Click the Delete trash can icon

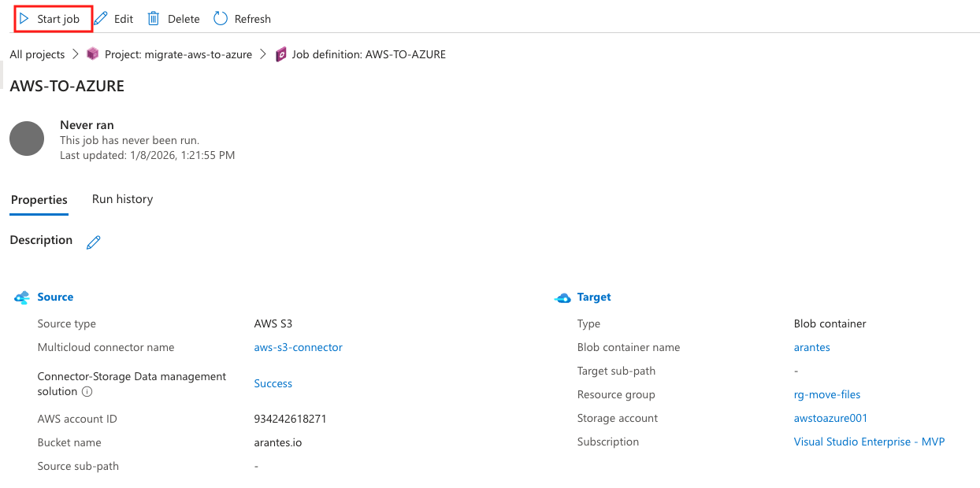click(154, 19)
